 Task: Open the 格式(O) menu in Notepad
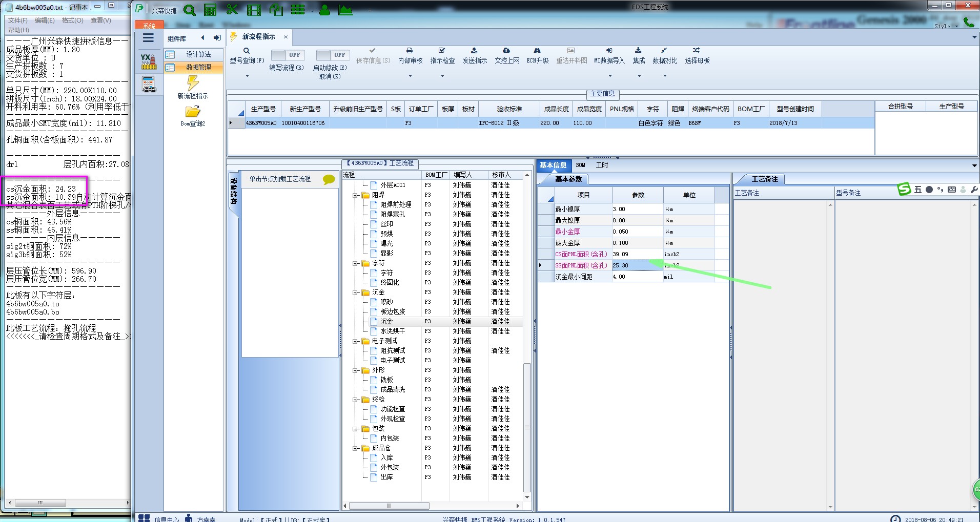tap(72, 20)
